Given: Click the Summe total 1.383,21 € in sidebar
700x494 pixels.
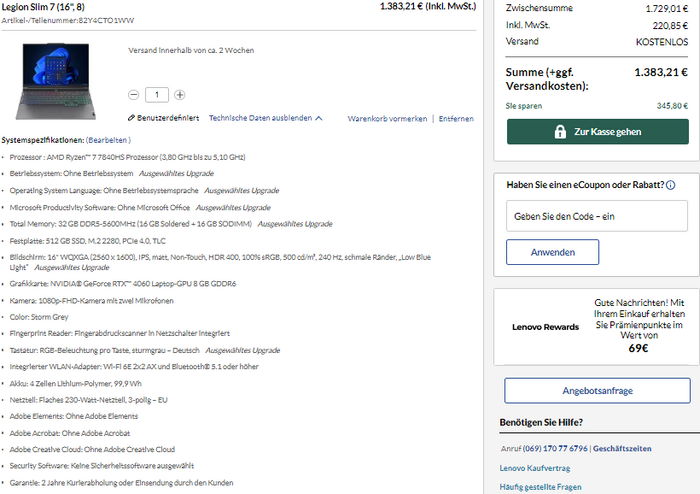Looking at the screenshot, I should [661, 72].
